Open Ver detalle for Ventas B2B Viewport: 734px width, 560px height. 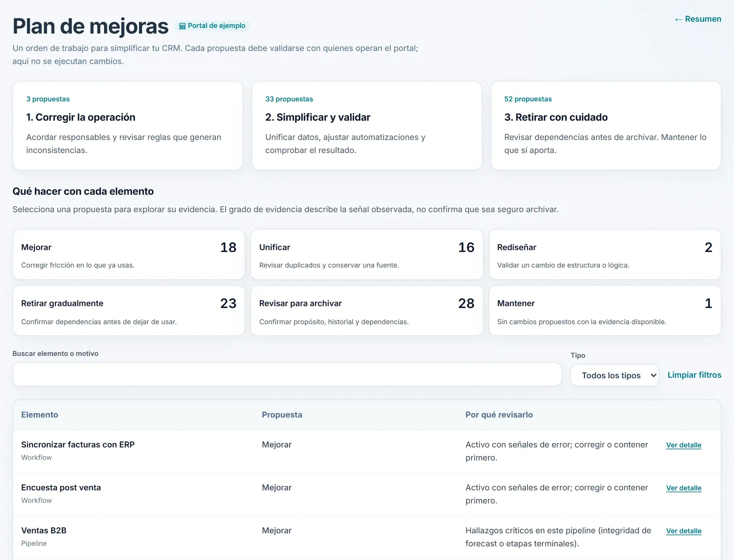683,531
